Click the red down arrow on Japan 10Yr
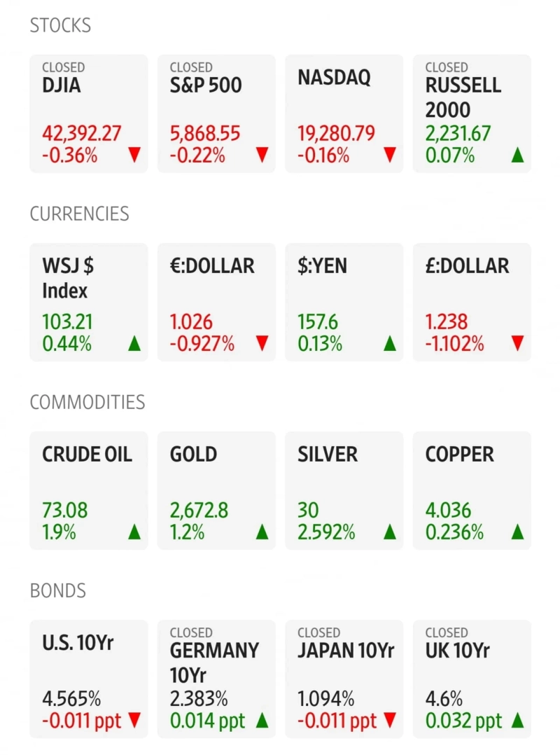The image size is (560, 755). click(x=390, y=720)
